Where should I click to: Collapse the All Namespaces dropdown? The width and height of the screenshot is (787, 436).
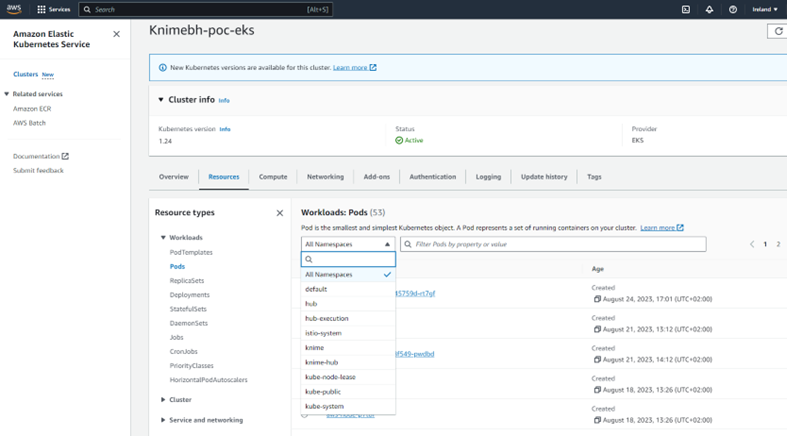(x=348, y=244)
